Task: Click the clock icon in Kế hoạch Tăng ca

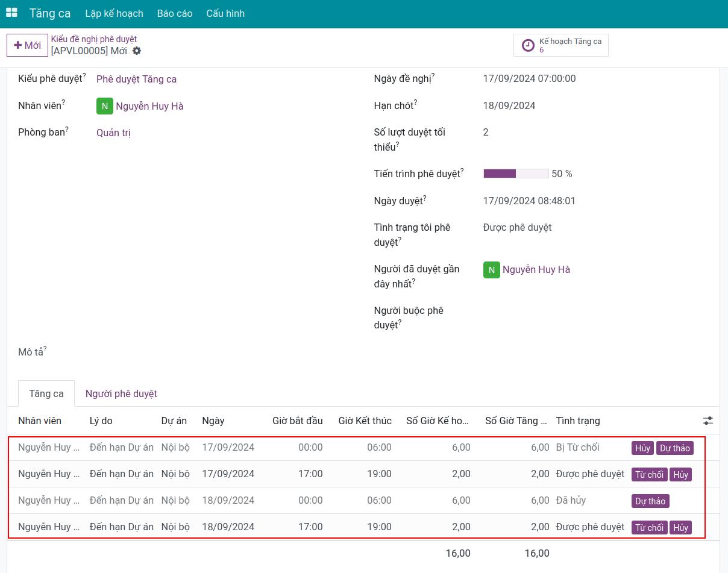Action: (528, 45)
